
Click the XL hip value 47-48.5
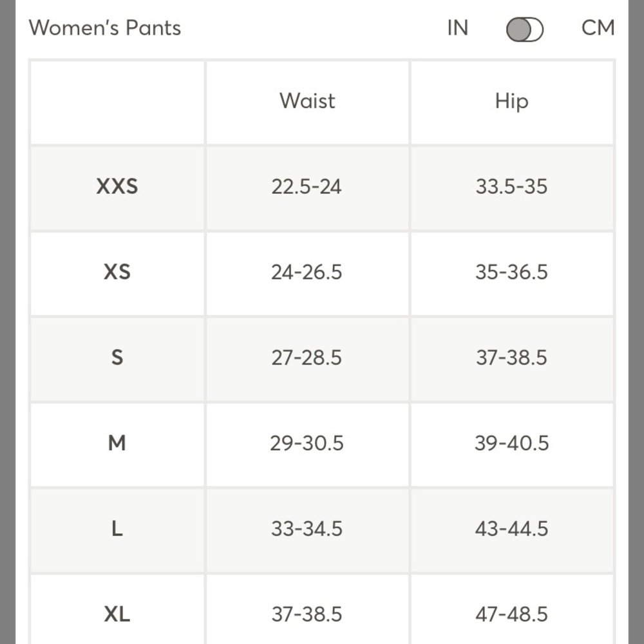(x=511, y=615)
